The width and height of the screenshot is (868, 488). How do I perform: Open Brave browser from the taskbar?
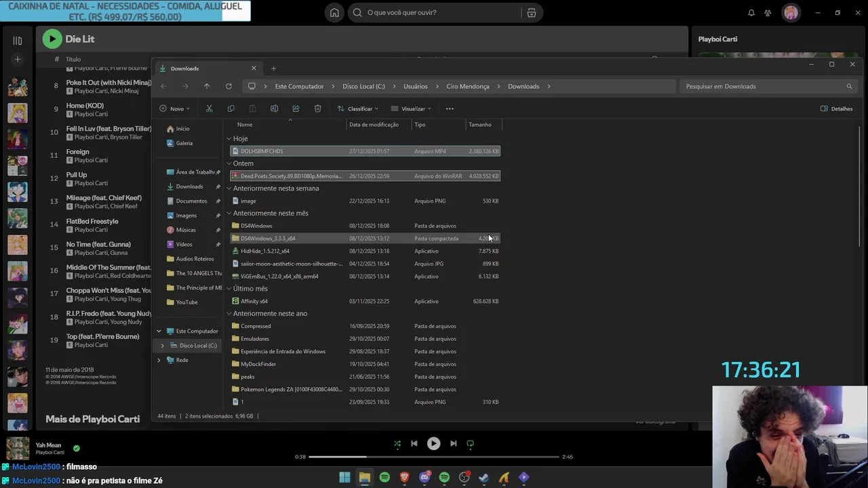coord(404,477)
